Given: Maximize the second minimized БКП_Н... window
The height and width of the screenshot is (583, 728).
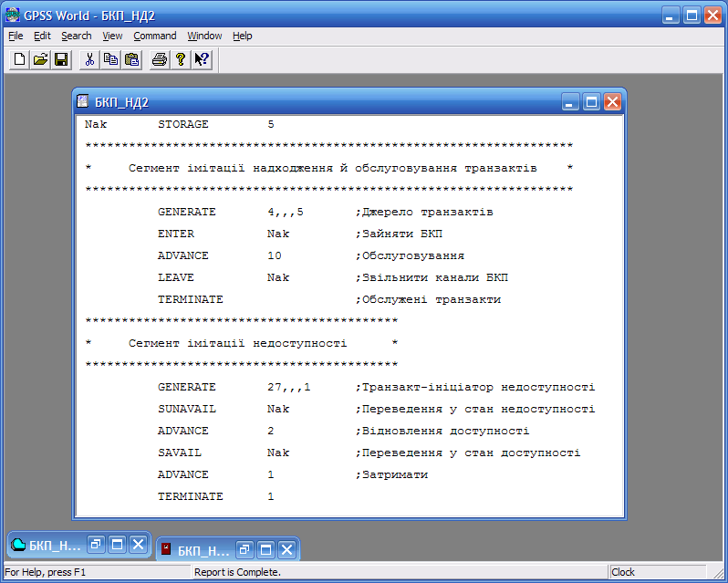Looking at the screenshot, I should coord(265,550).
